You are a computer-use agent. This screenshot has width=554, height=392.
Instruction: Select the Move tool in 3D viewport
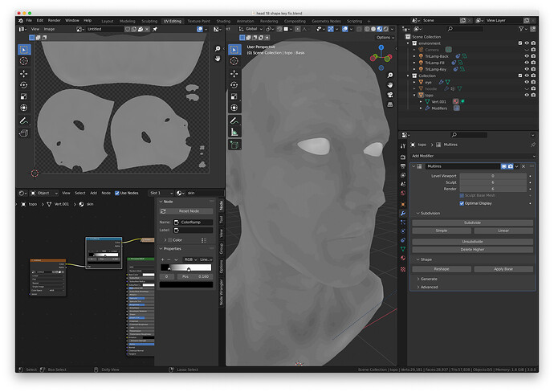click(x=234, y=74)
